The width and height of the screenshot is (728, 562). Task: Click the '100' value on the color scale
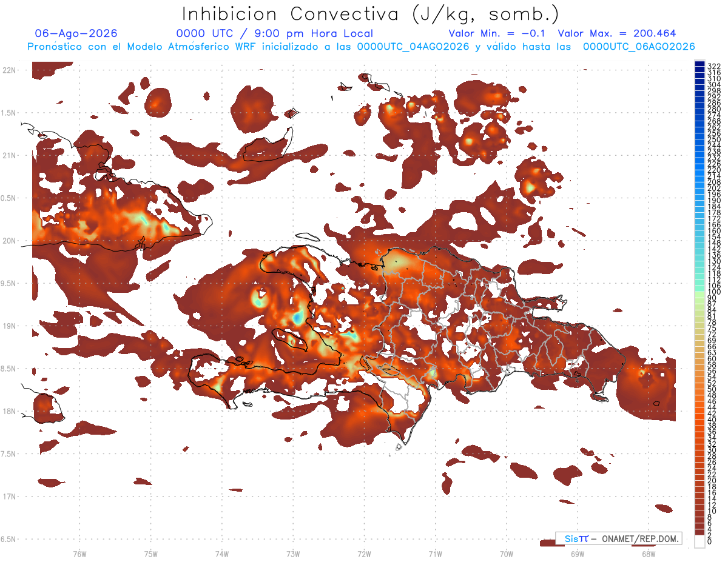point(714,292)
